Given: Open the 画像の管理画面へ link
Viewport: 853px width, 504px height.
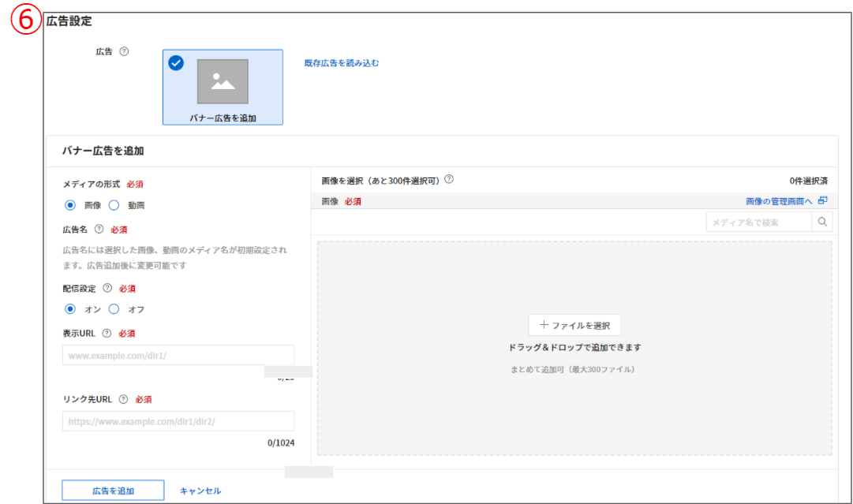Looking at the screenshot, I should (x=778, y=201).
